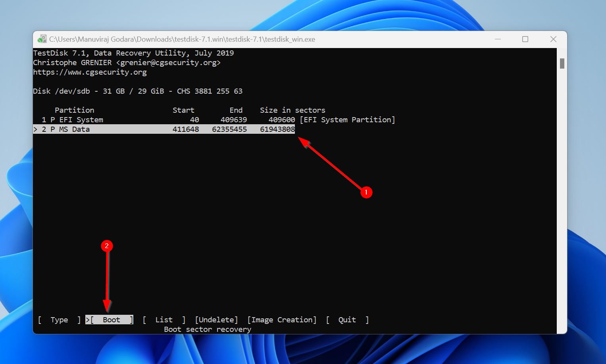Choose the Quit menu option
This screenshot has height=364, width=606.
pos(347,320)
